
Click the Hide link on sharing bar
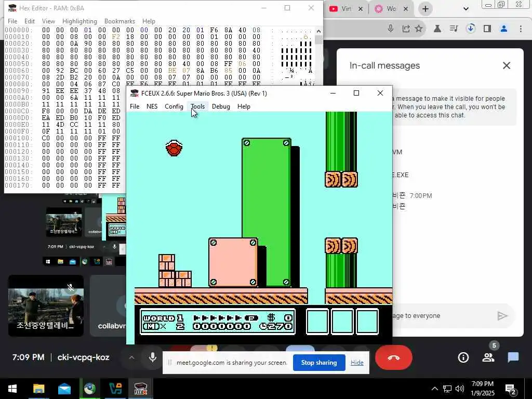tap(357, 363)
